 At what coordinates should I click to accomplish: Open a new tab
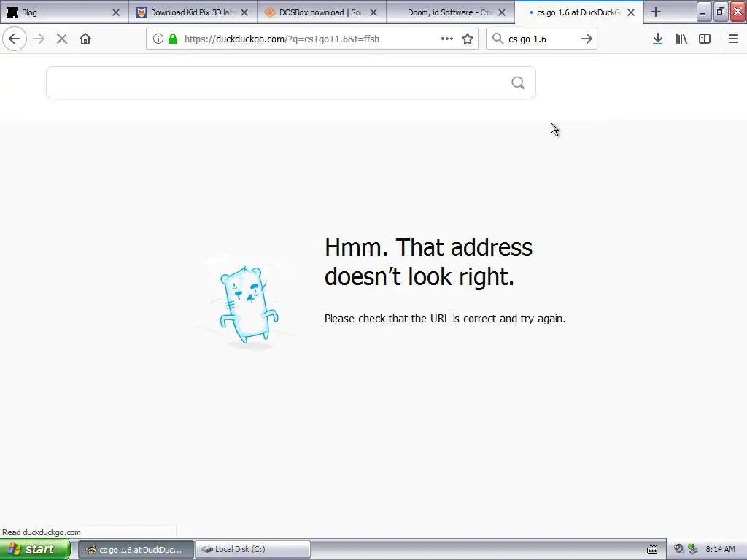coord(656,12)
